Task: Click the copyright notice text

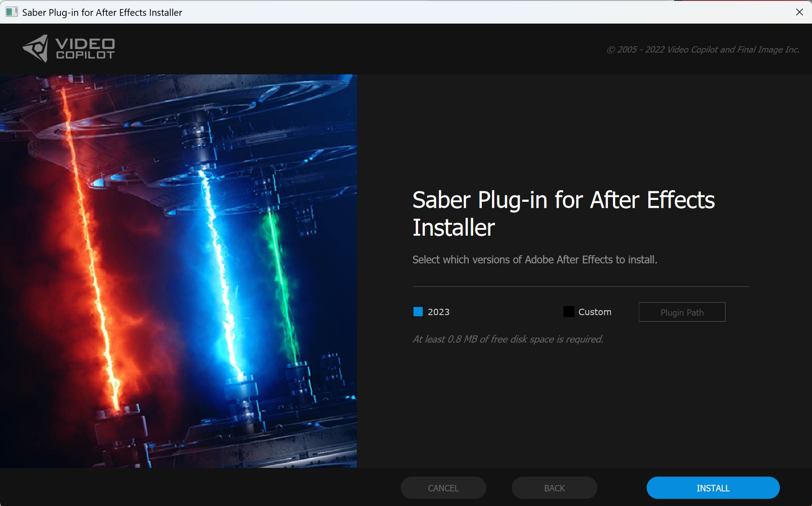Action: pos(703,49)
